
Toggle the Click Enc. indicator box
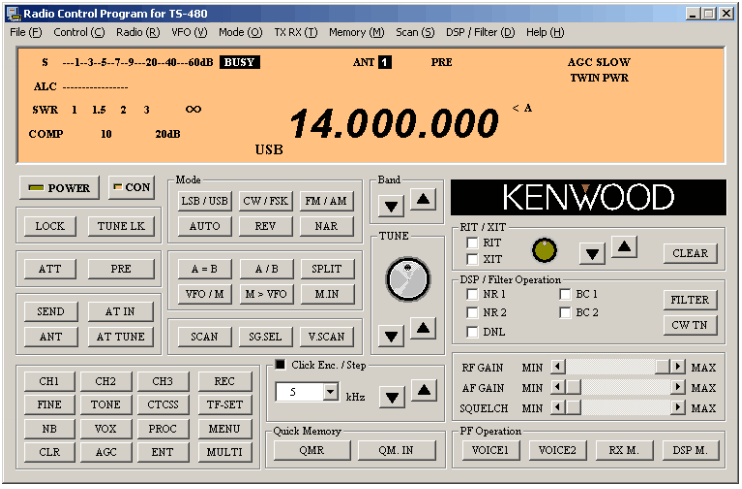[280, 365]
